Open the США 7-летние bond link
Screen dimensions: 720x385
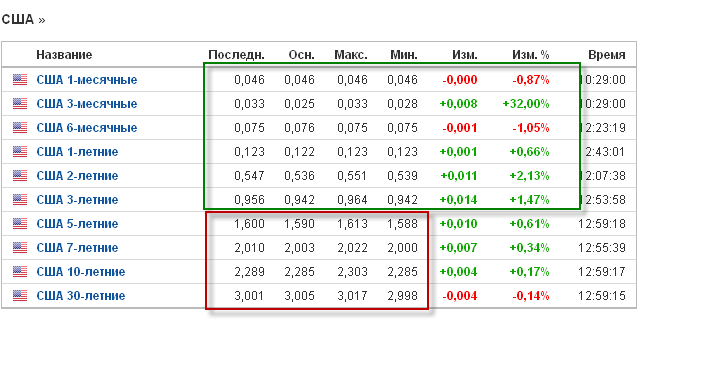point(77,248)
